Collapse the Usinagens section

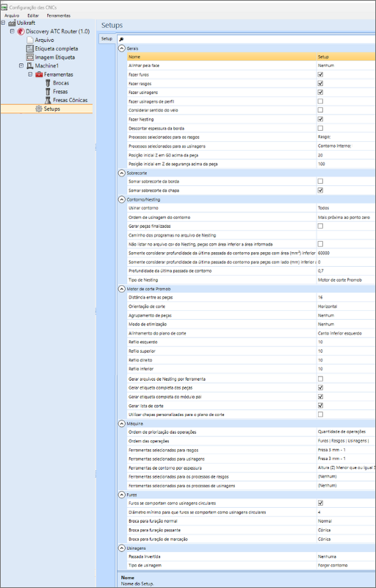click(122, 548)
